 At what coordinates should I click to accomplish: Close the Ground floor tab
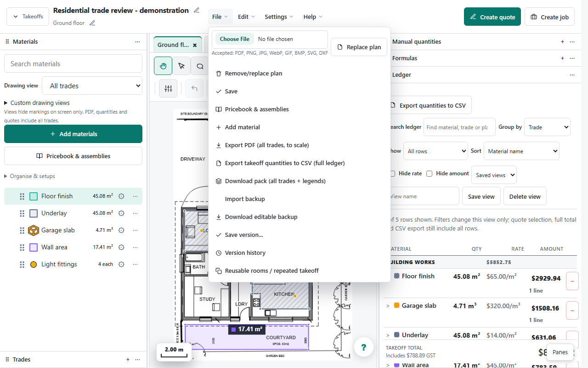[194, 45]
